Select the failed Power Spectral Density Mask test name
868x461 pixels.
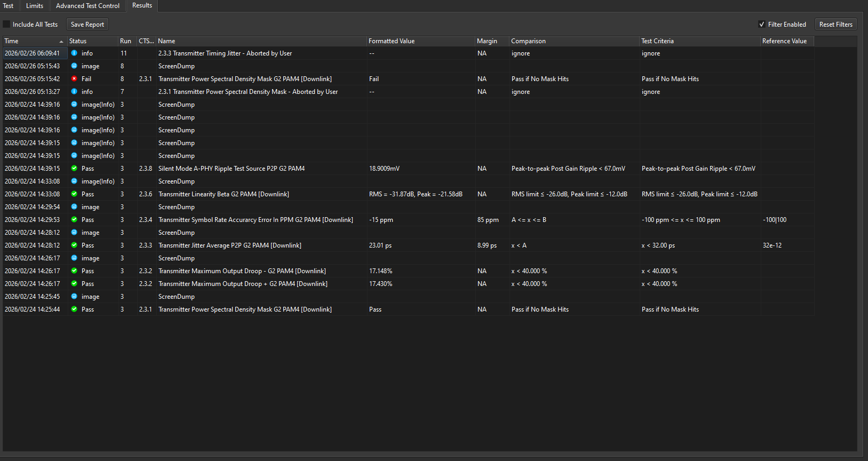(245, 79)
